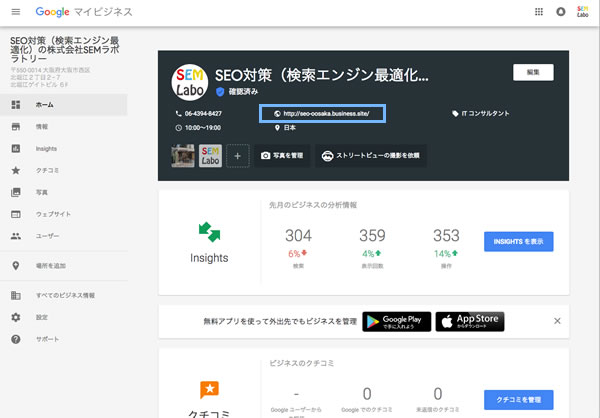The width and height of the screenshot is (600, 418).
Task: Open the hamburger main menu
Action: point(16,12)
